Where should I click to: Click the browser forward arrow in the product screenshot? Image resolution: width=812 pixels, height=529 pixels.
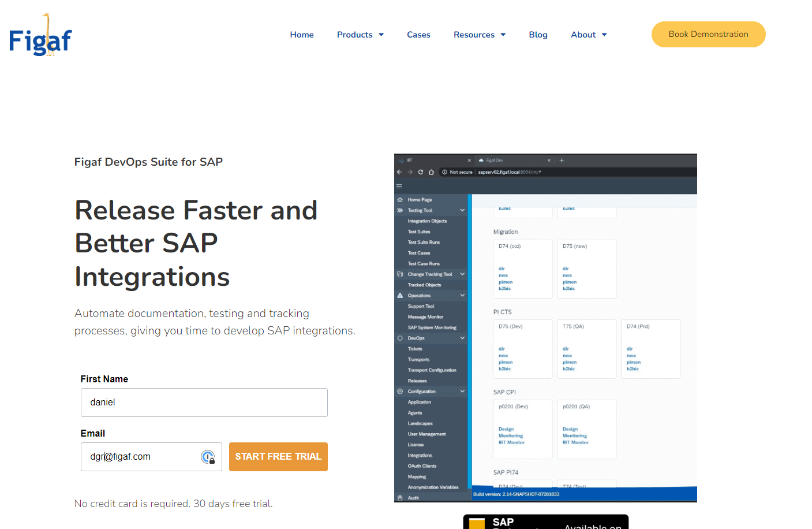pyautogui.click(x=410, y=172)
